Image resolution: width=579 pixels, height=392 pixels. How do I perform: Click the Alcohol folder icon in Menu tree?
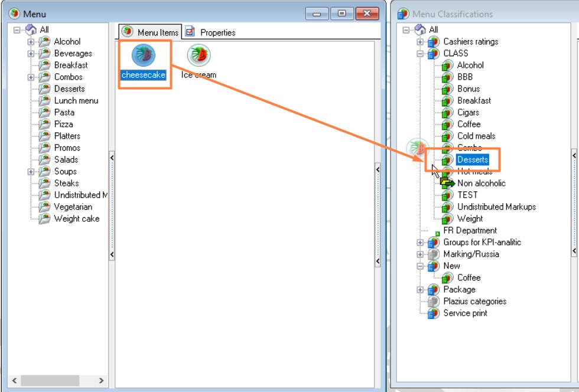(45, 42)
